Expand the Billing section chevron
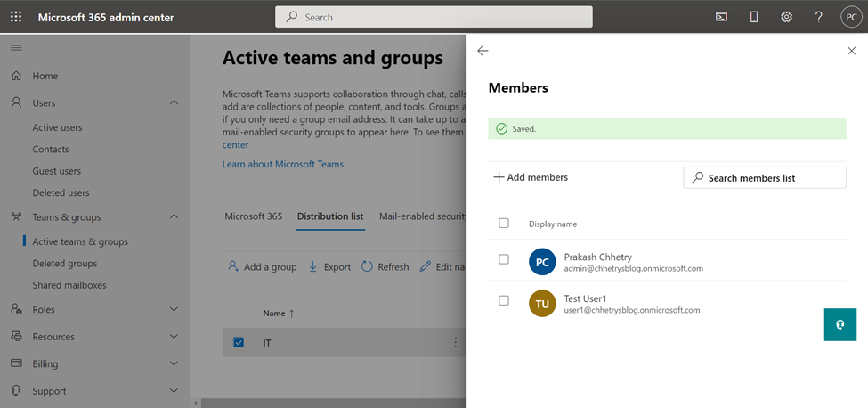The image size is (868, 408). tap(174, 363)
